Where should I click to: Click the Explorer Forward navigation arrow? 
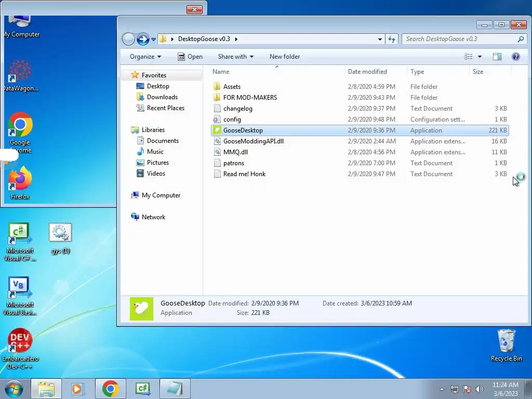(x=143, y=39)
